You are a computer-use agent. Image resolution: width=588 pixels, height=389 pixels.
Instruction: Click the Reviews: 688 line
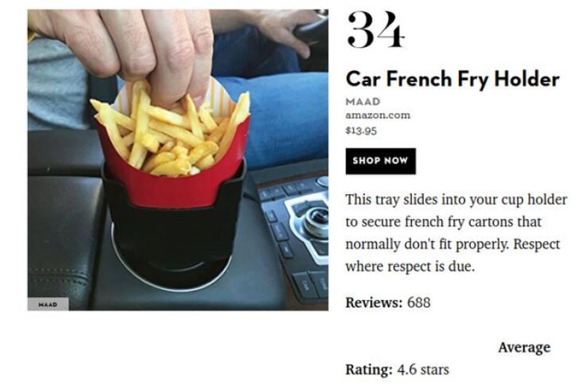[x=388, y=302]
